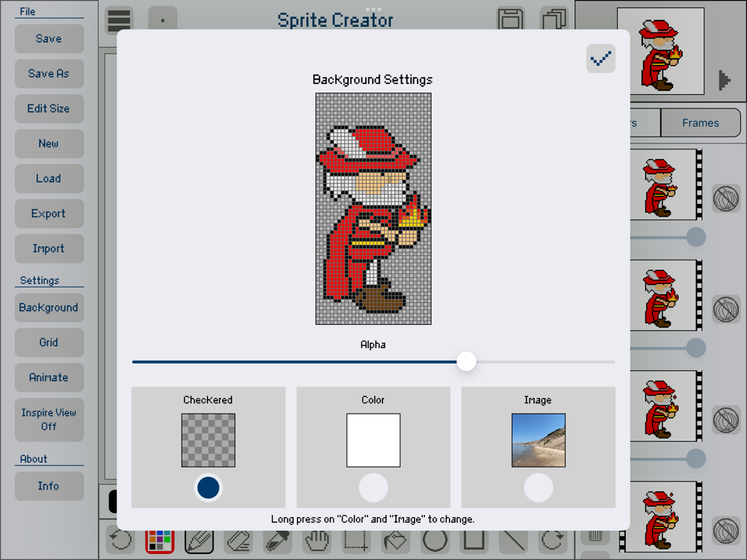Screen dimensions: 747x560
Task: Click the trash delete frame icon
Action: click(x=595, y=537)
